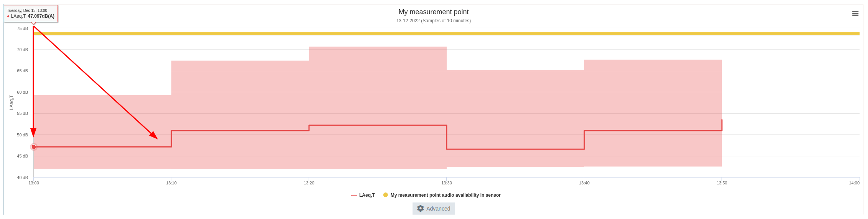Screen dimensions: 868x219
Task: Click the 75 dB y-axis label
Action: click(x=22, y=28)
